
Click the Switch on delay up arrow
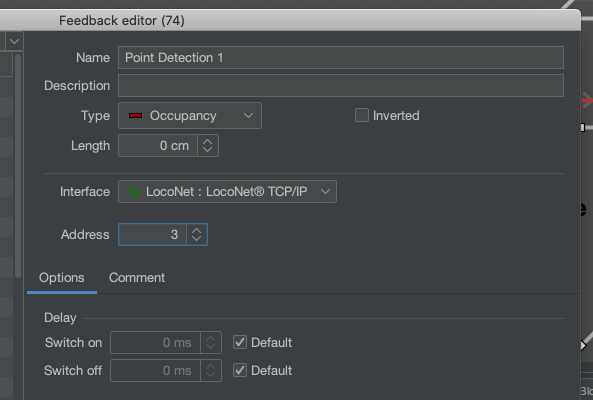[x=211, y=339]
